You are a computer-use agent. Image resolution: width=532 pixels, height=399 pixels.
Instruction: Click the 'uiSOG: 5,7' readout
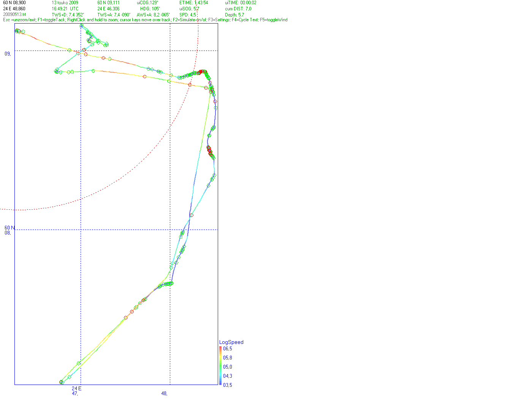pyautogui.click(x=189, y=9)
